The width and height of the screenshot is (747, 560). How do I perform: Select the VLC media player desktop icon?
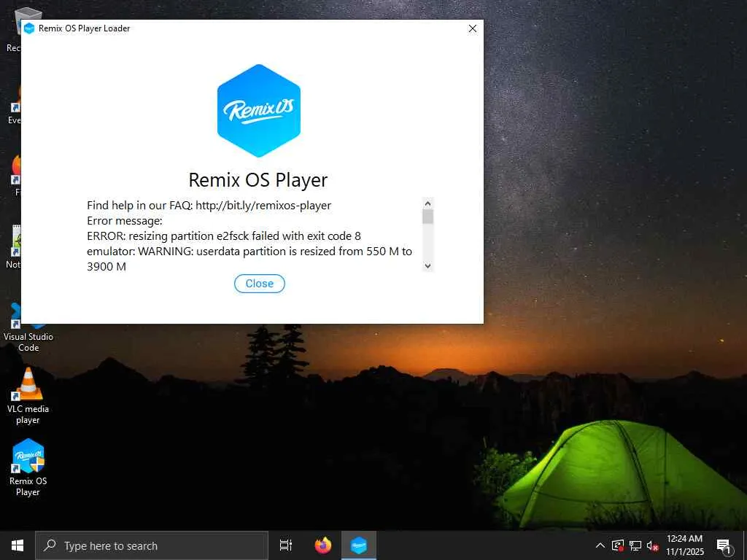28,396
